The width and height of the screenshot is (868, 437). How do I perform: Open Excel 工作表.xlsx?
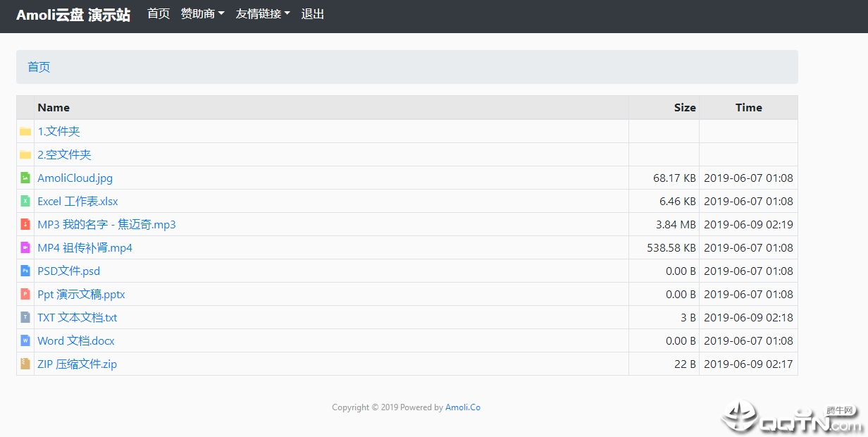[78, 201]
